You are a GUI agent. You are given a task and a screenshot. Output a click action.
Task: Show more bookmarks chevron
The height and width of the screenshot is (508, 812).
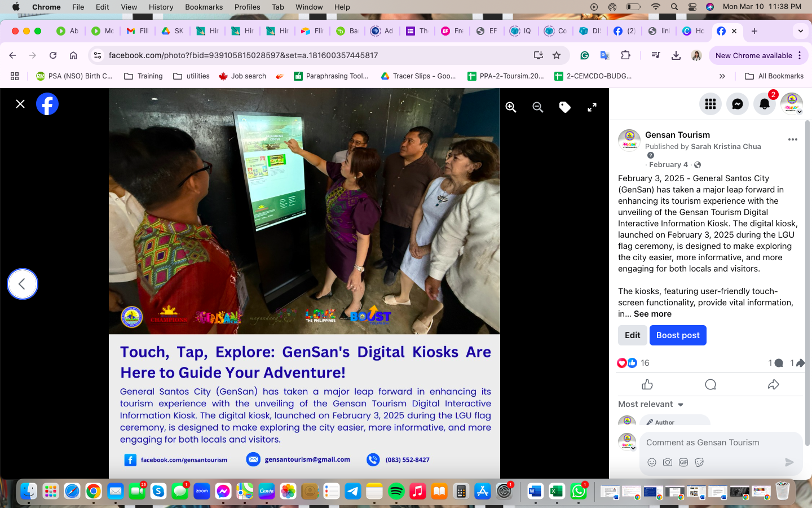[722, 76]
